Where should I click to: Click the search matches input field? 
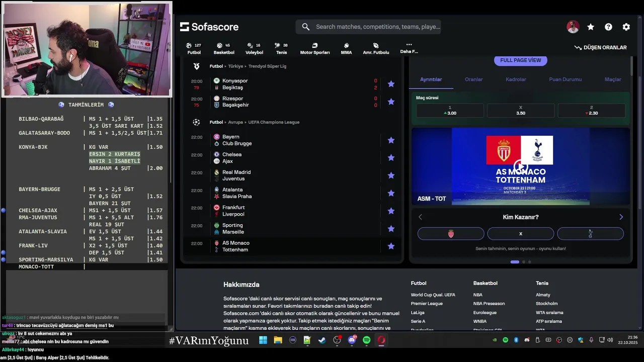[x=368, y=27]
